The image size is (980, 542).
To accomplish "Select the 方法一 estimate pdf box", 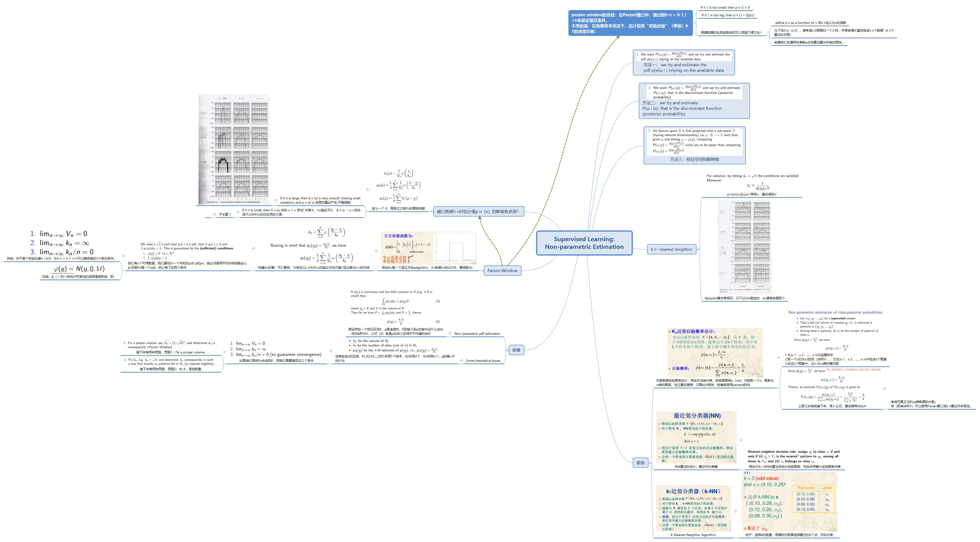I will point(684,62).
